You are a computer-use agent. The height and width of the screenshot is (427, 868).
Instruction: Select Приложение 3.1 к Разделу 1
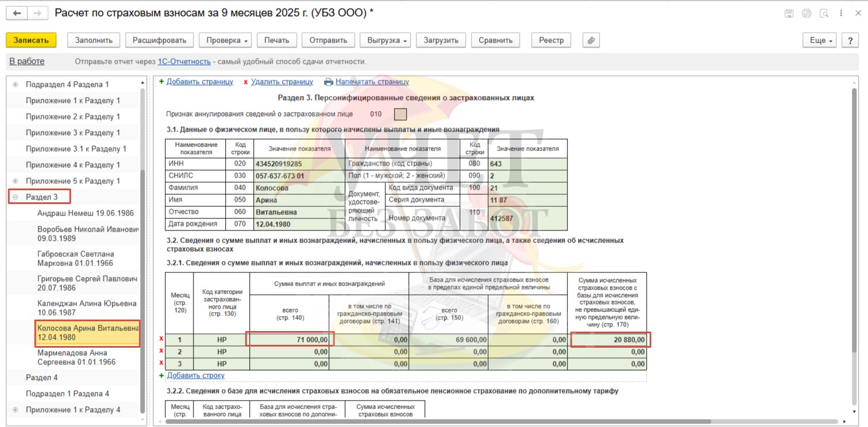[x=76, y=149]
